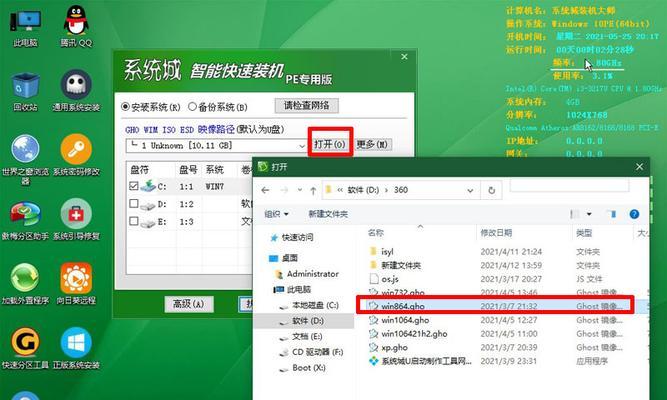This screenshot has height=400, width=667.
Task: Click 打开(O) button in installer
Action: (330, 144)
